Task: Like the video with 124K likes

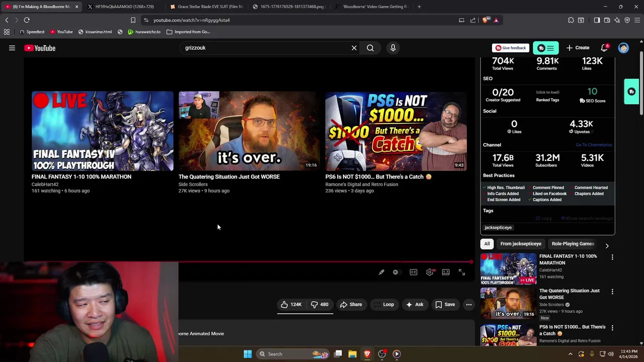Action: [291, 304]
